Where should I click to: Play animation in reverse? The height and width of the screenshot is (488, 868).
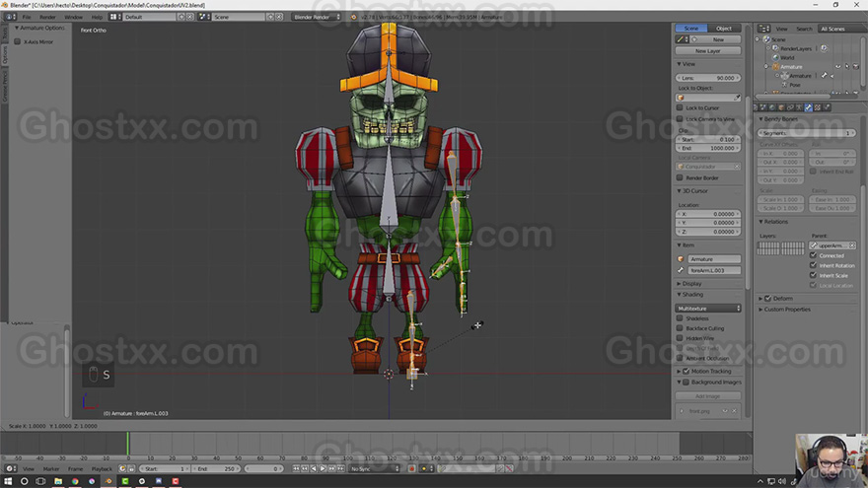tap(314, 468)
